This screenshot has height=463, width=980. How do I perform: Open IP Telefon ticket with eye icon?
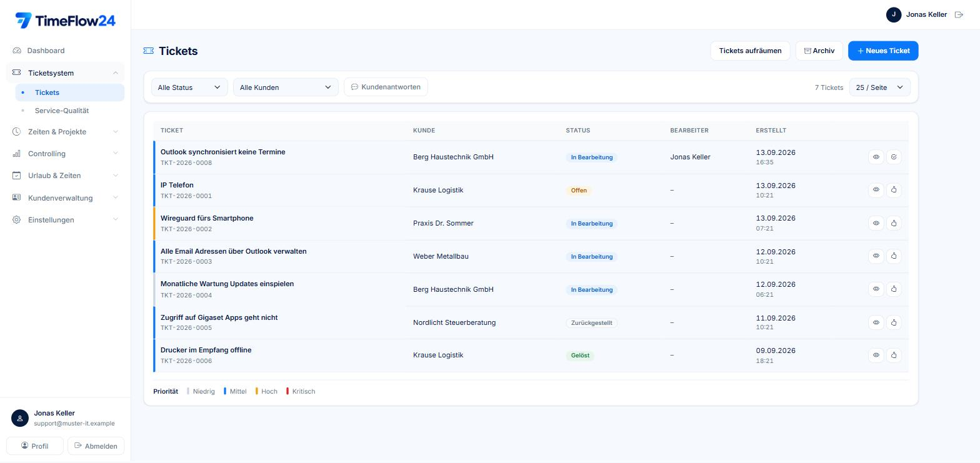tap(876, 189)
